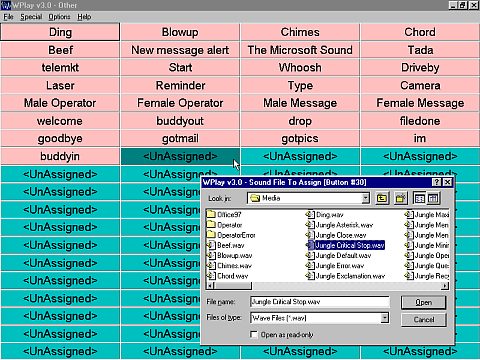The image size is (480, 360).
Task: Go up one folder level icon
Action: tap(382, 198)
